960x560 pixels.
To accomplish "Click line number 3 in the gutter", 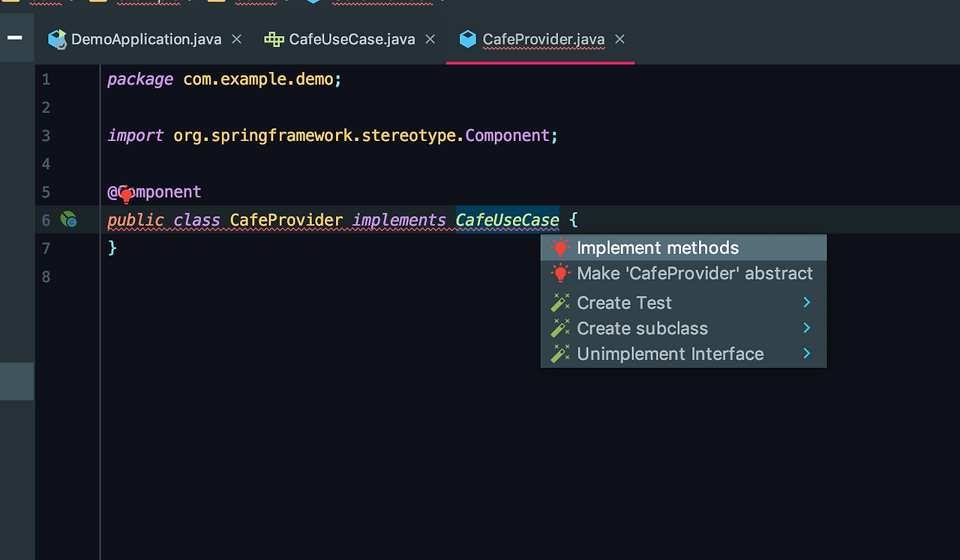I will pos(46,136).
